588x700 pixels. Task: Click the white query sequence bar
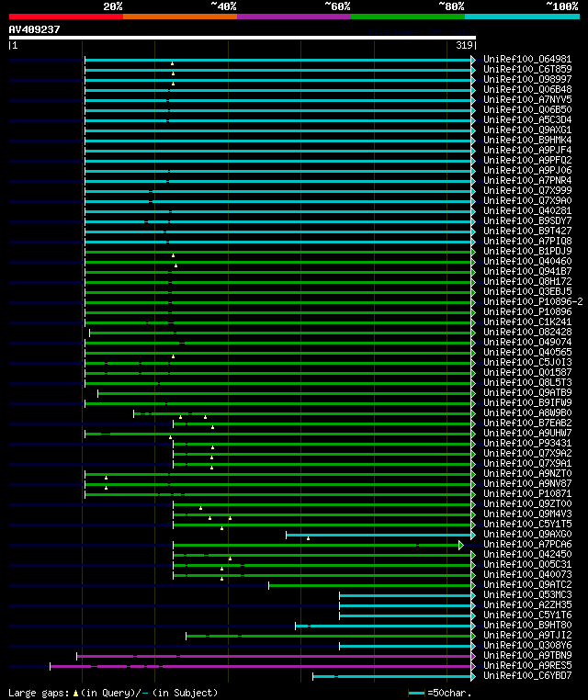[243, 38]
